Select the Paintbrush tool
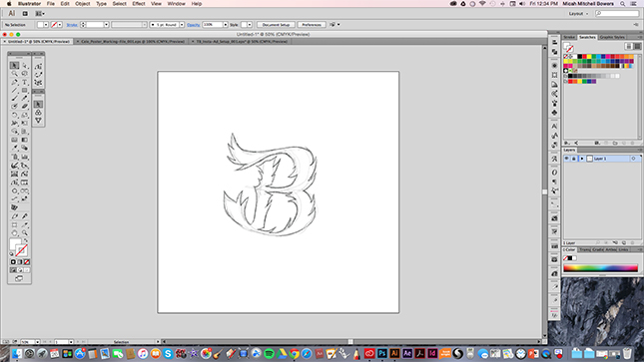 point(14,99)
